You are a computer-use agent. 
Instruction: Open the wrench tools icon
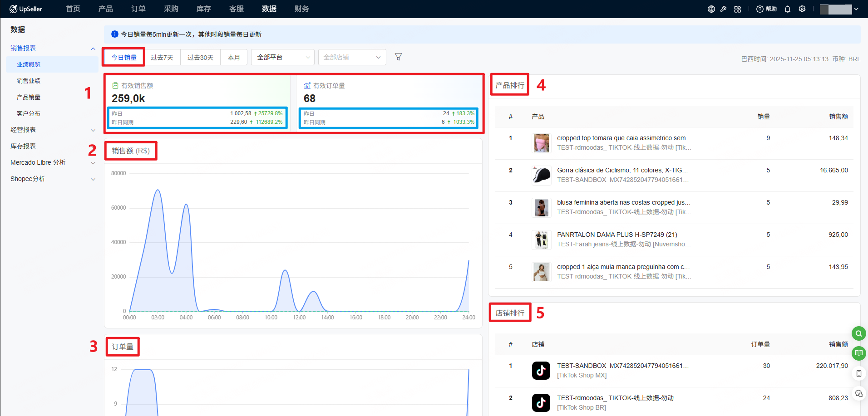pyautogui.click(x=724, y=9)
